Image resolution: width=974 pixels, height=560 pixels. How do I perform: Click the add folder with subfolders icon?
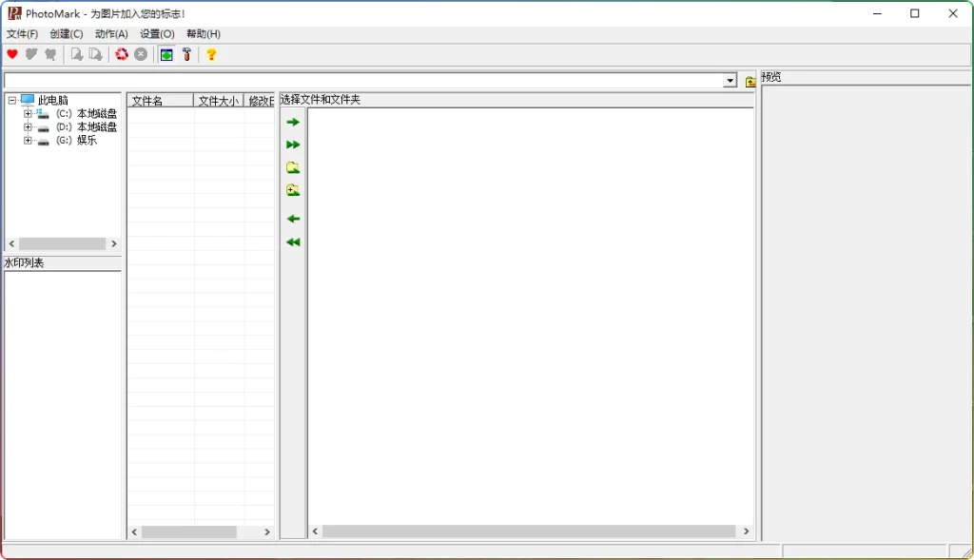coord(293,191)
